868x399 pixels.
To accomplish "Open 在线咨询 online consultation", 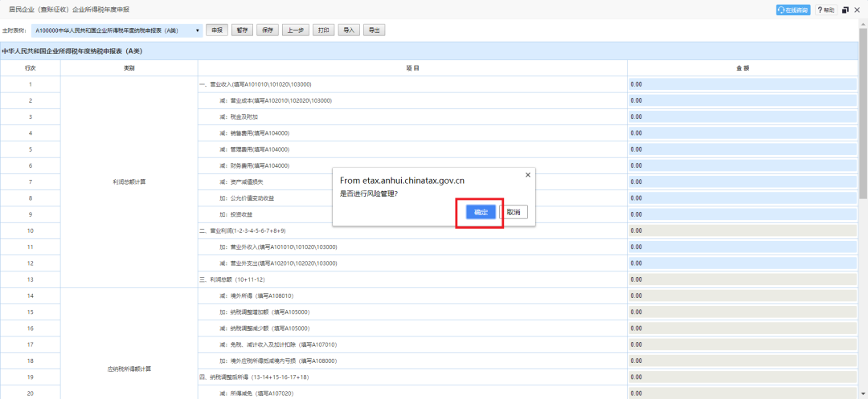I will [793, 10].
